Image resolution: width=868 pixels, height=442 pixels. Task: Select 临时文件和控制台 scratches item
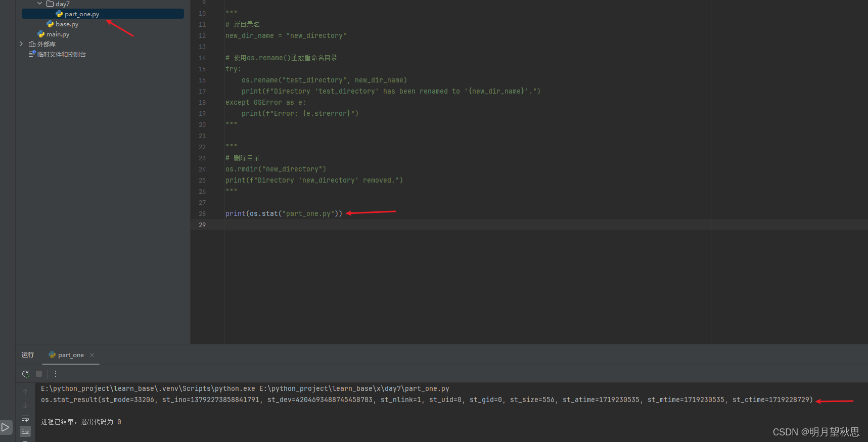pos(62,55)
